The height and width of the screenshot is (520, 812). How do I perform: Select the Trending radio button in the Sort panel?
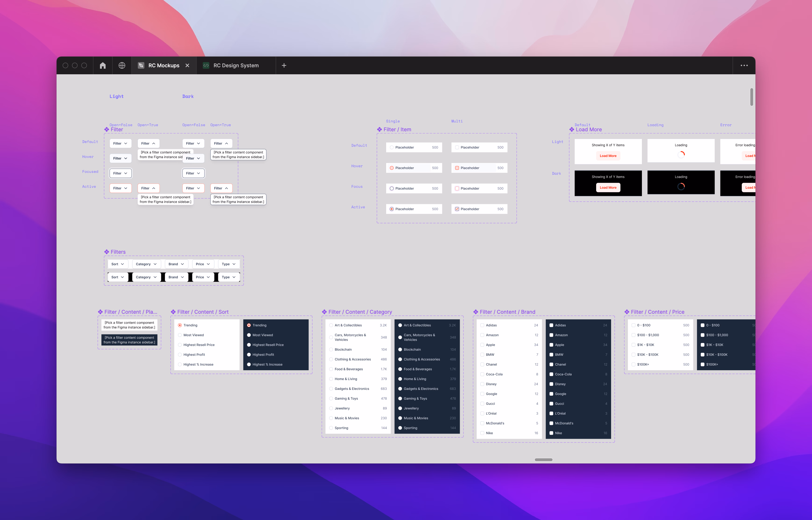point(180,325)
